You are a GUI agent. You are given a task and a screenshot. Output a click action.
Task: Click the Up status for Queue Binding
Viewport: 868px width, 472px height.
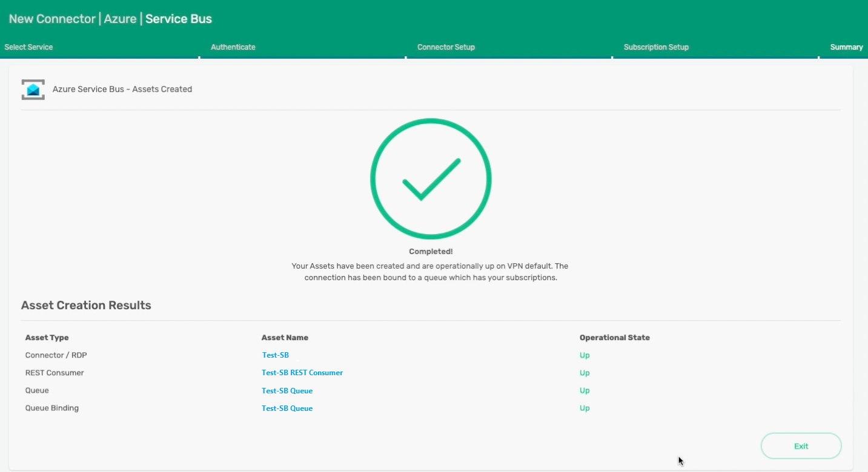pyautogui.click(x=585, y=408)
